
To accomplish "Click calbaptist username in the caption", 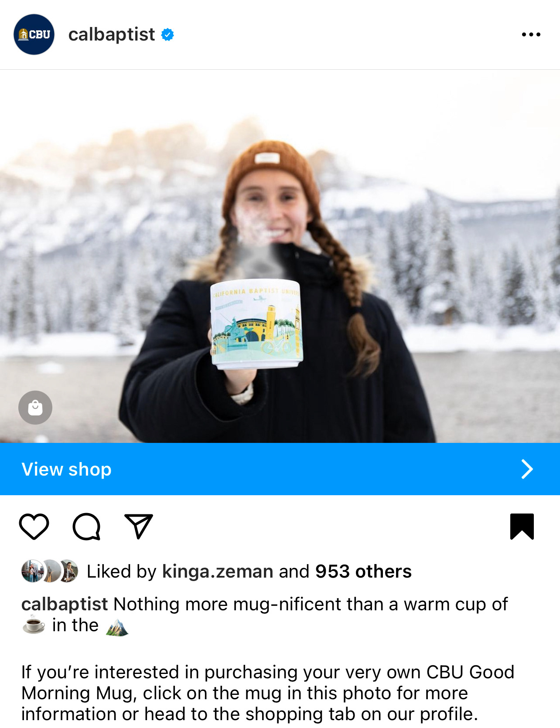I will 65,604.
